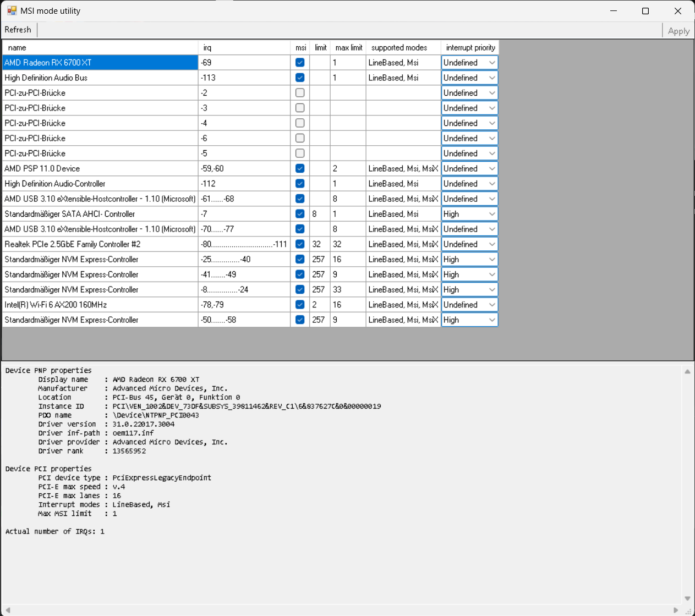Click the supported modes column header

click(403, 48)
